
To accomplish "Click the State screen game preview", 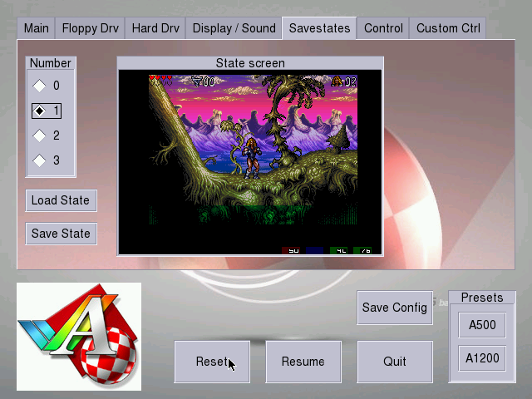I will click(250, 162).
